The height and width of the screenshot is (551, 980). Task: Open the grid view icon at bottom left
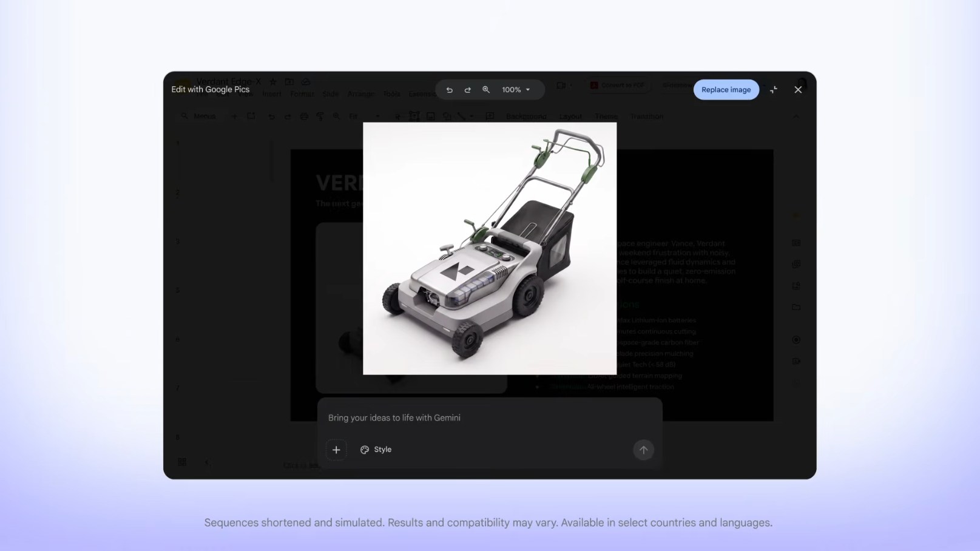coord(182,462)
